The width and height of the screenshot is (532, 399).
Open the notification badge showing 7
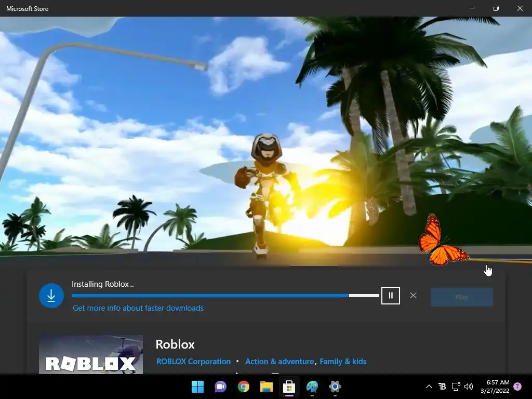[x=518, y=387]
